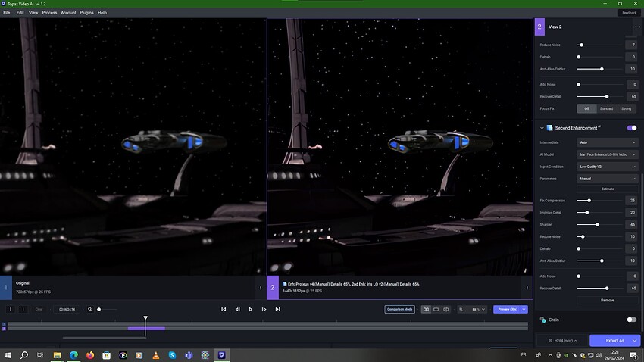Open the Process menu
The height and width of the screenshot is (362, 644).
[x=49, y=13]
